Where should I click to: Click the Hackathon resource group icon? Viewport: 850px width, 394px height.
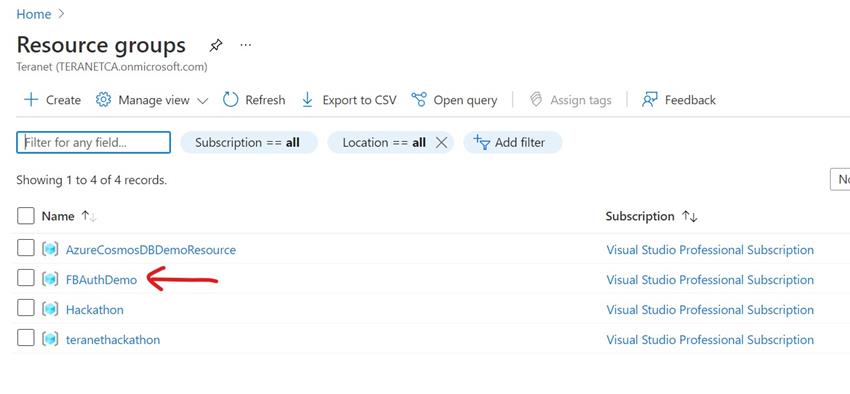click(x=50, y=309)
